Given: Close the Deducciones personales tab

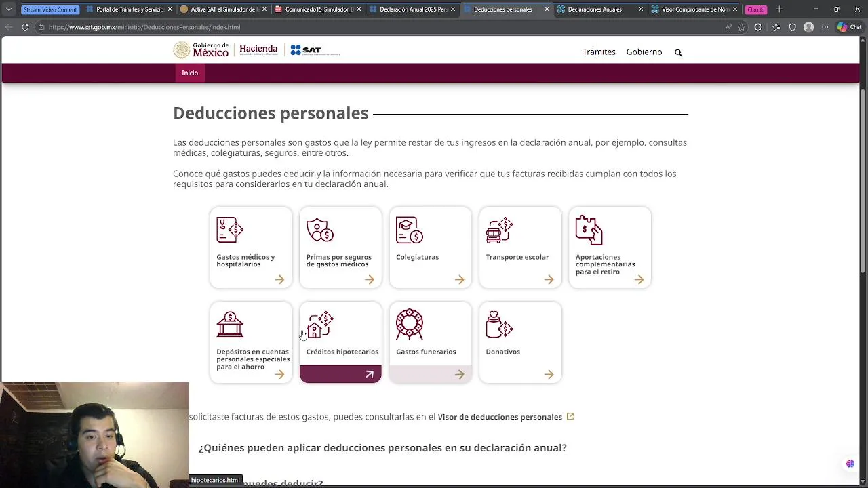Looking at the screenshot, I should (547, 9).
